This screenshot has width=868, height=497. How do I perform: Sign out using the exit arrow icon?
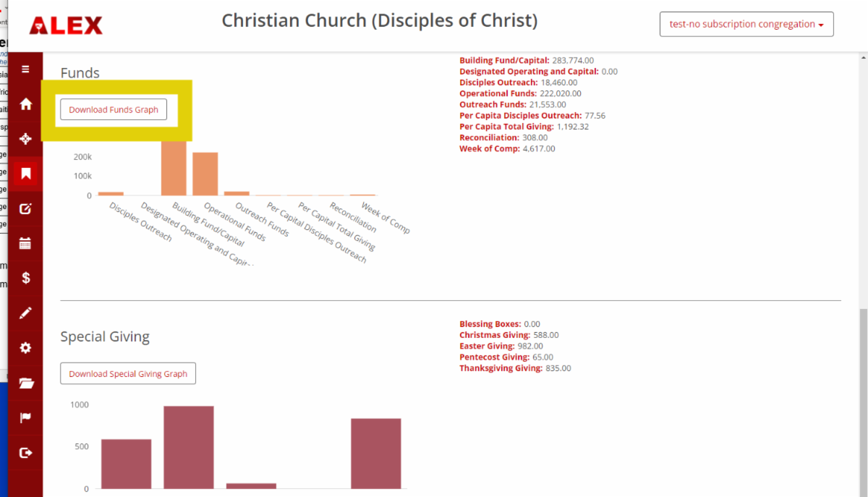(x=25, y=453)
